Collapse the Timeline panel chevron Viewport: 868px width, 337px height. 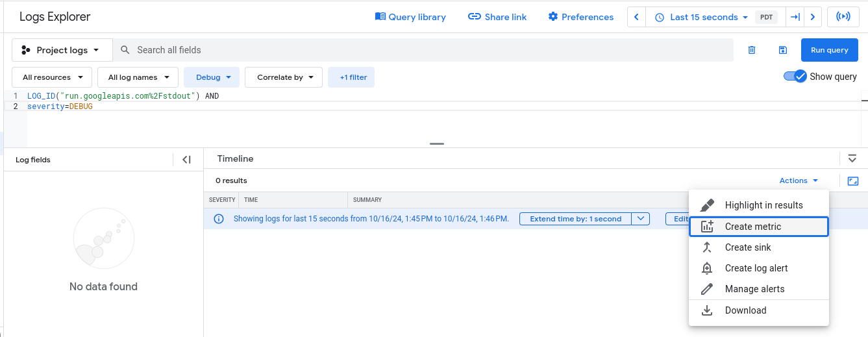click(x=852, y=158)
